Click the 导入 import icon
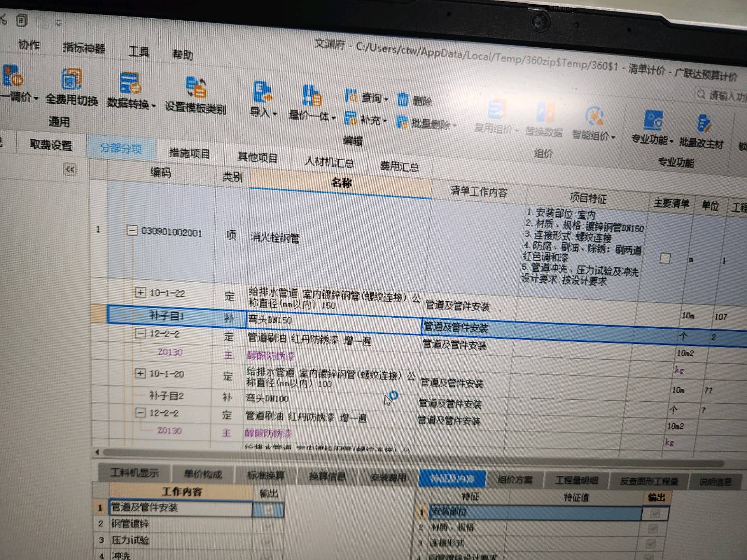Viewport: 747px width, 560px height. pos(262,93)
